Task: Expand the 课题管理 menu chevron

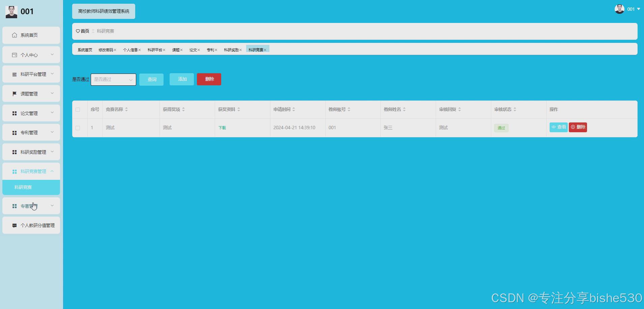Action: pos(52,93)
